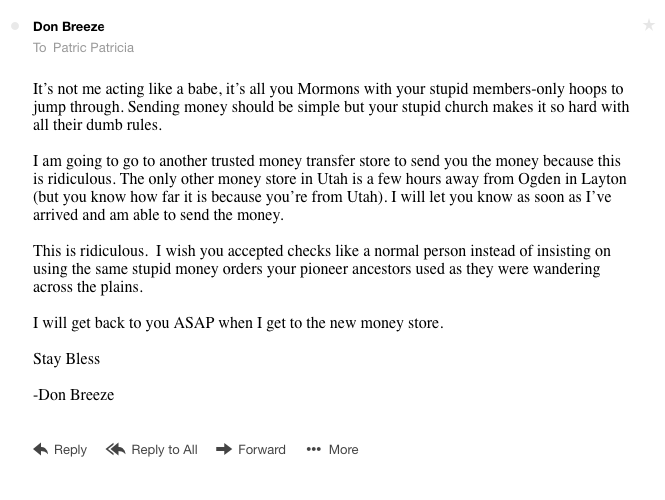This screenshot has width=665, height=500.
Task: Toggle the unread dot beside the sender
Action: pos(15,27)
